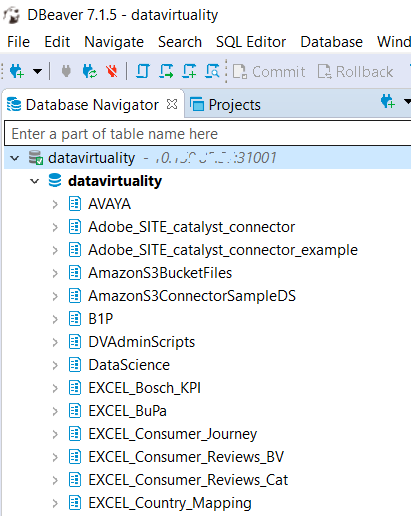
Task: Expand the DataScience schema
Action: pos(55,365)
